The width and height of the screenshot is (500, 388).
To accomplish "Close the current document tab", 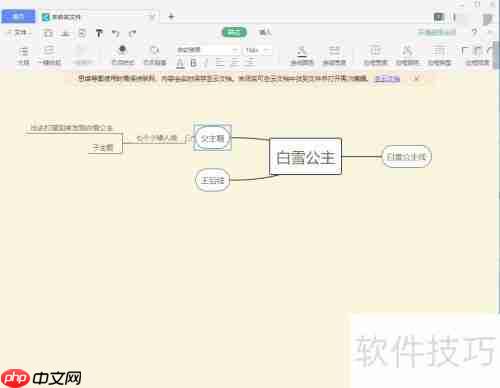I will 152,17.
